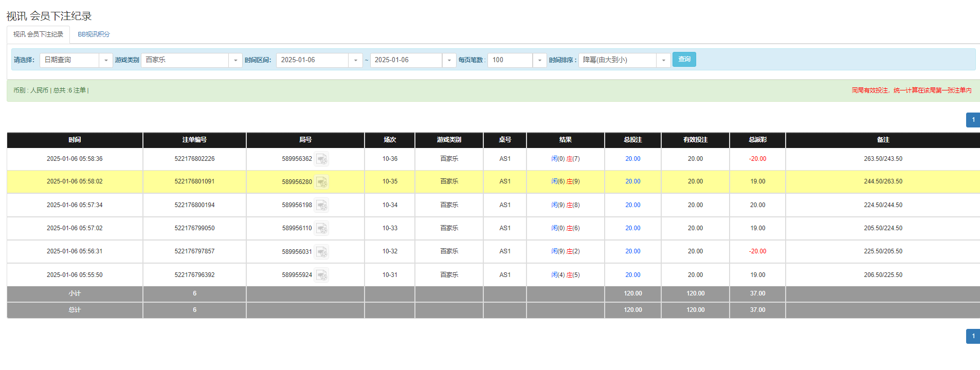Click 20.00 total bet link for round 10-31
The width and height of the screenshot is (980, 370).
point(632,275)
